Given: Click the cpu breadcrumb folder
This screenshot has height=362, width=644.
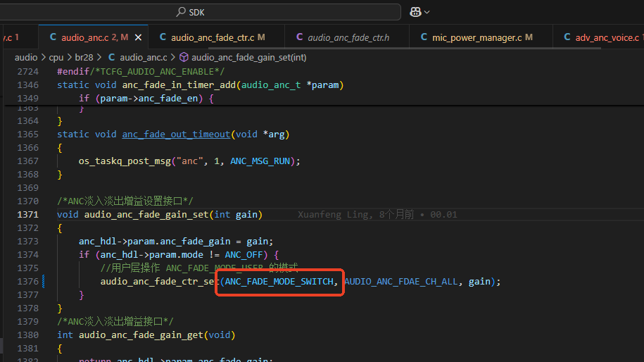Looking at the screenshot, I should [x=56, y=58].
